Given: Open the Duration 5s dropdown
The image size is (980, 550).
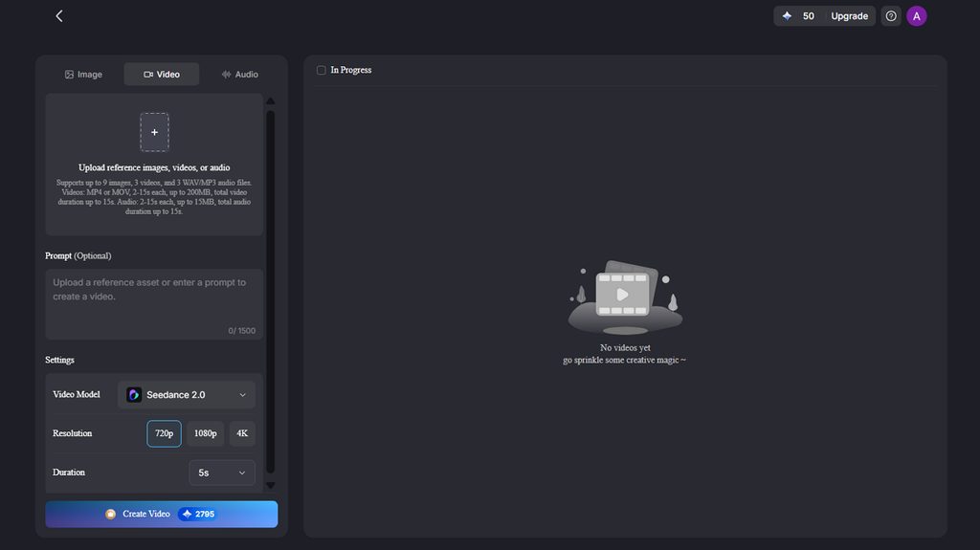Looking at the screenshot, I should tap(222, 473).
